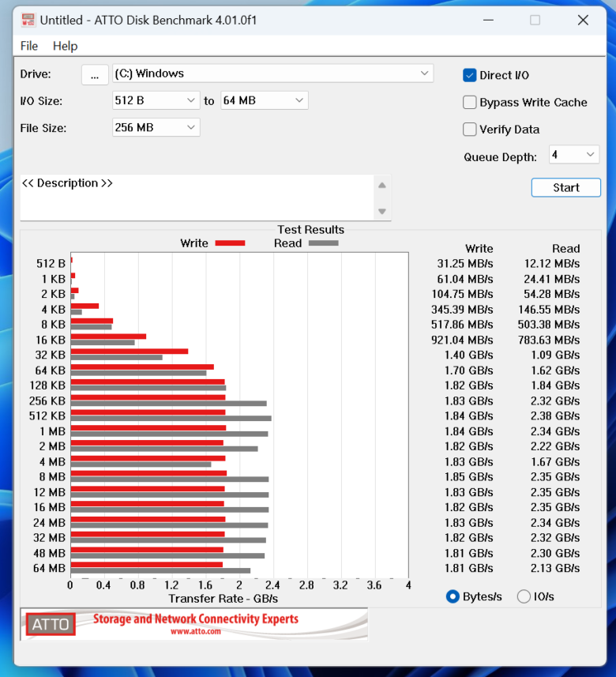This screenshot has height=677, width=616.
Task: Click the read value 2.38 GB/s
Action: pyautogui.click(x=555, y=416)
